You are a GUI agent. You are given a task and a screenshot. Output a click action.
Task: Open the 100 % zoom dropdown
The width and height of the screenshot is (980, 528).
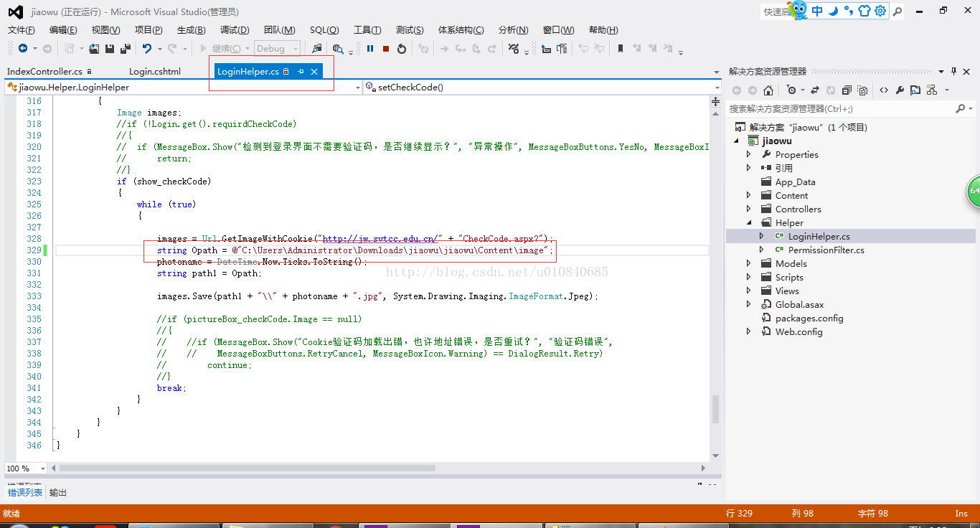42,468
